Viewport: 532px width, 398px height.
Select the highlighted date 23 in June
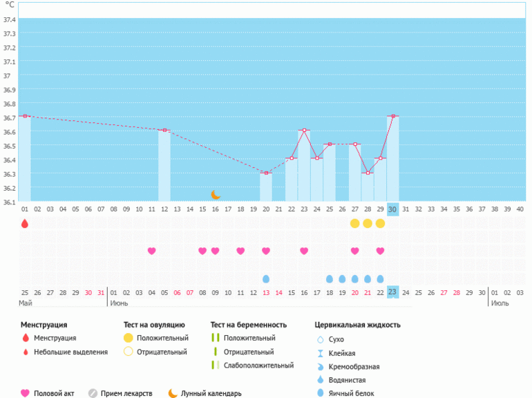point(392,292)
